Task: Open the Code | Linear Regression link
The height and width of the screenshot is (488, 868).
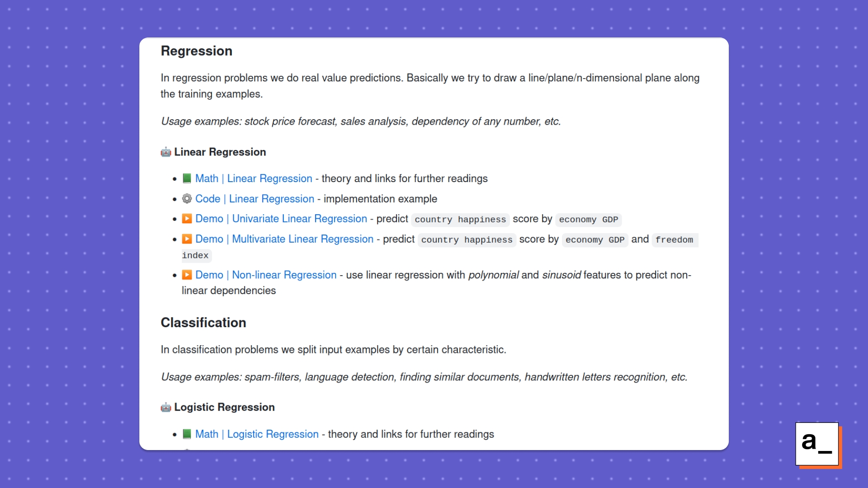Action: pos(255,199)
